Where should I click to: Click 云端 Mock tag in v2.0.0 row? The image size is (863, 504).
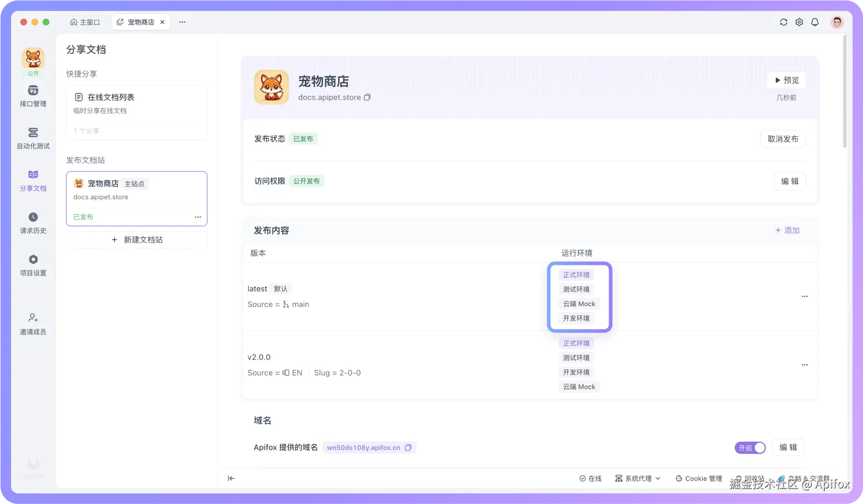(579, 387)
